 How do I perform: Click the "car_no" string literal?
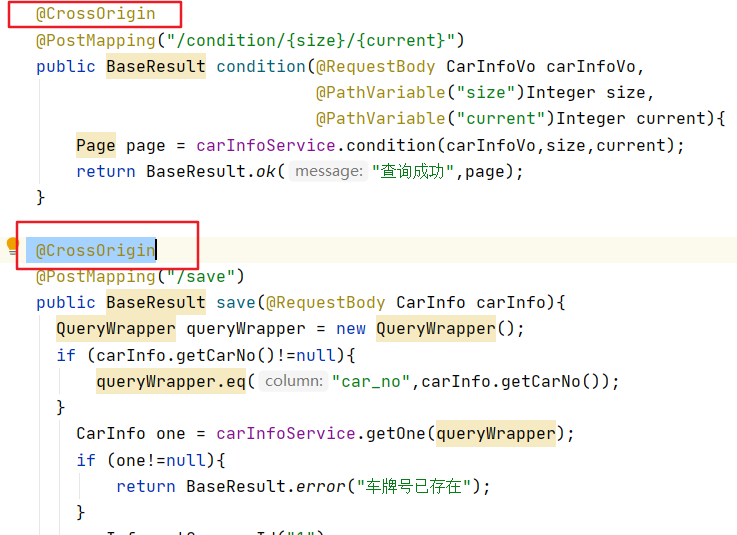tap(371, 381)
